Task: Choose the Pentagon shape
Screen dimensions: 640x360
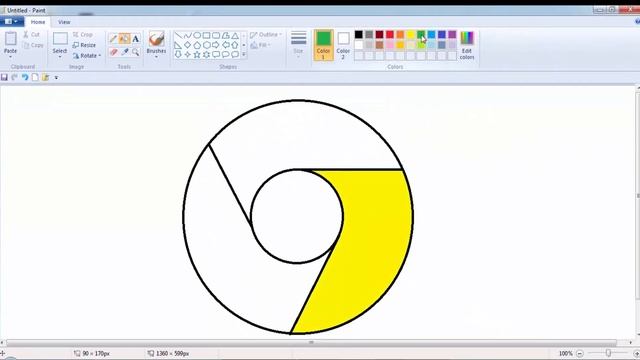Action: pos(197,45)
